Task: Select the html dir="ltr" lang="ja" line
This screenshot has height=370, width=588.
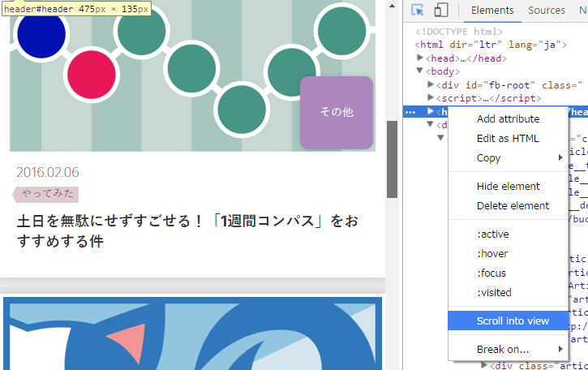Action: point(491,45)
